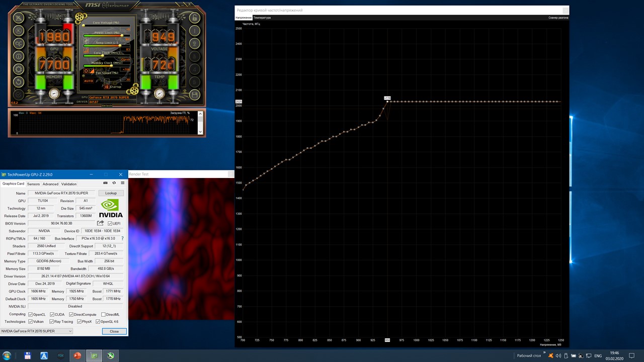Apply Afterburner settings with the checkmark button
Image resolution: width=644 pixels, height=362 pixels.
(19, 95)
